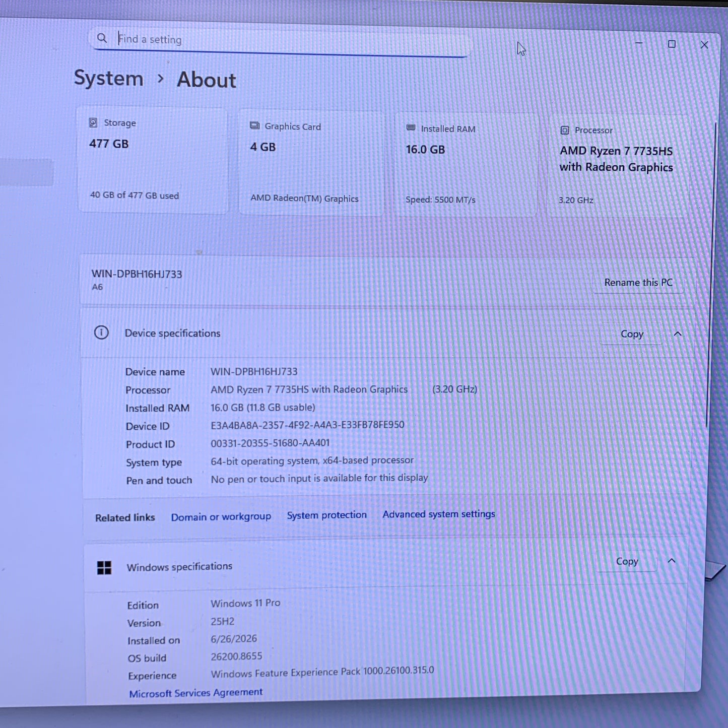Viewport: 728px width, 728px height.
Task: Click the About breadcrumb title
Action: [x=206, y=80]
